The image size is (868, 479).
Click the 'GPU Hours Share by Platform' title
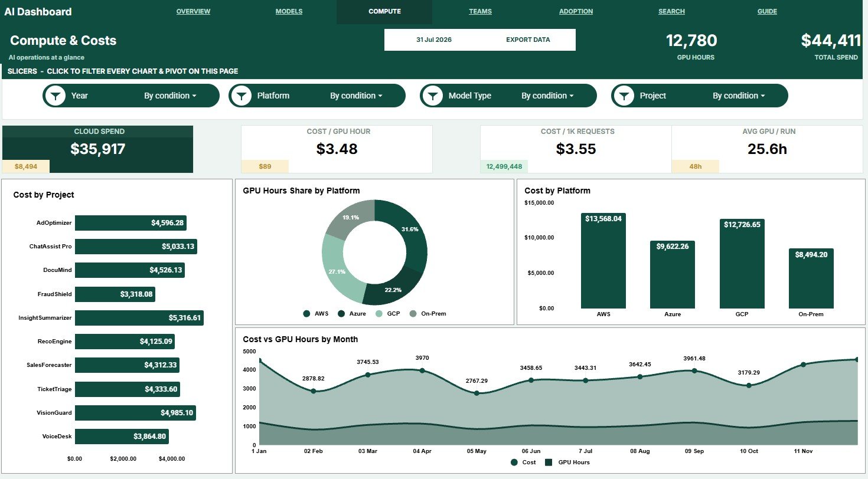click(x=302, y=191)
